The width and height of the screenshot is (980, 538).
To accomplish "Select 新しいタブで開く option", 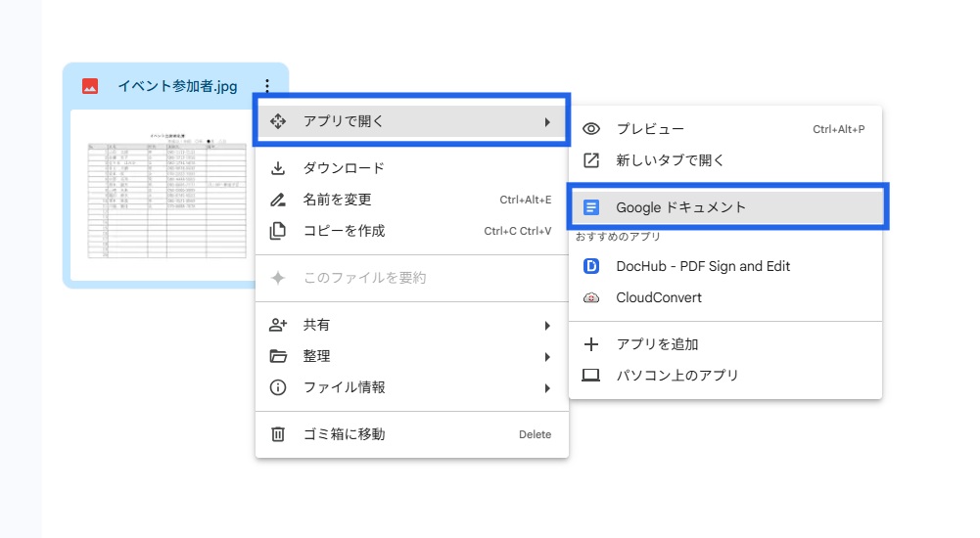I will (x=670, y=160).
